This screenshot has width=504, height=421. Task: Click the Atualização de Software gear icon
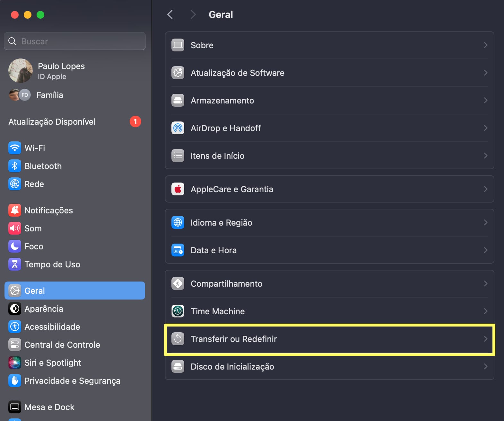(178, 73)
